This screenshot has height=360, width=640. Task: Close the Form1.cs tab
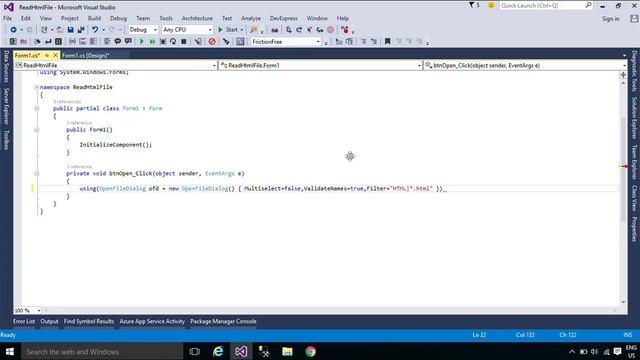point(55,55)
